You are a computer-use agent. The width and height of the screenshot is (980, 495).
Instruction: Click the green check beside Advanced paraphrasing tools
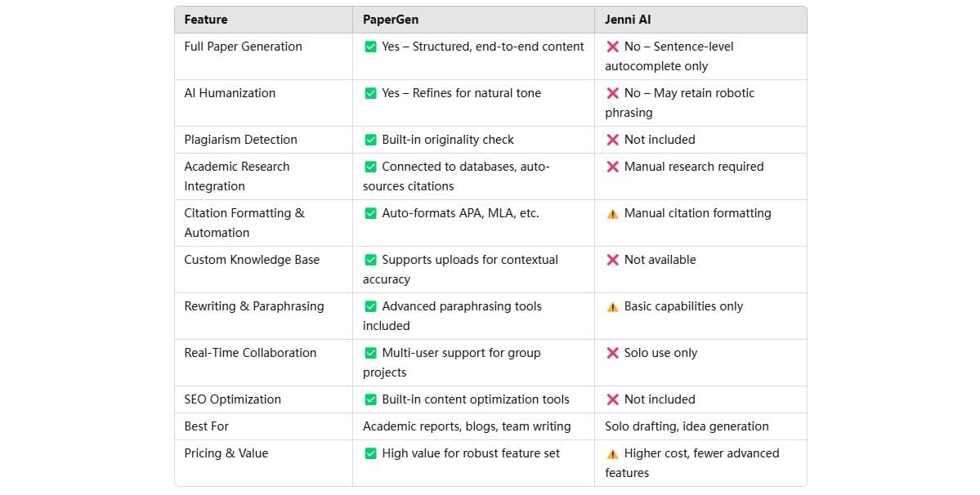[370, 306]
